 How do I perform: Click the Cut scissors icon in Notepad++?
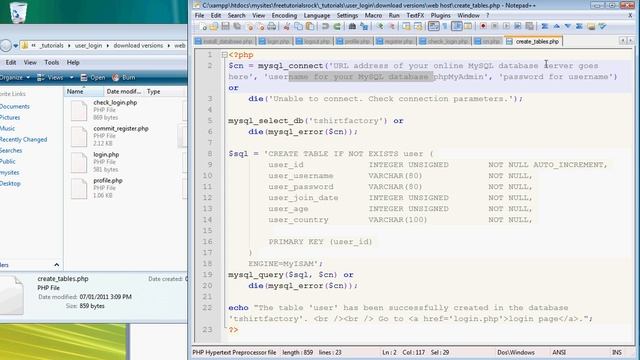pyautogui.click(x=287, y=27)
